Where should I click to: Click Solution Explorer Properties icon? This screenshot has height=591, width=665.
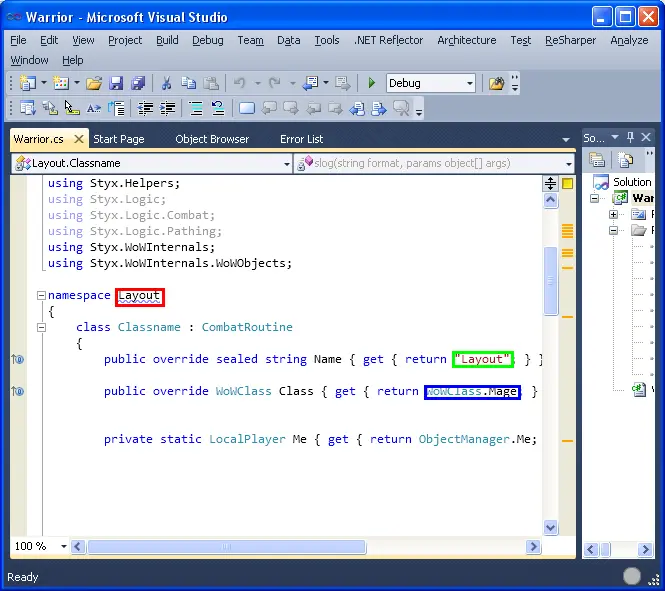pyautogui.click(x=597, y=160)
